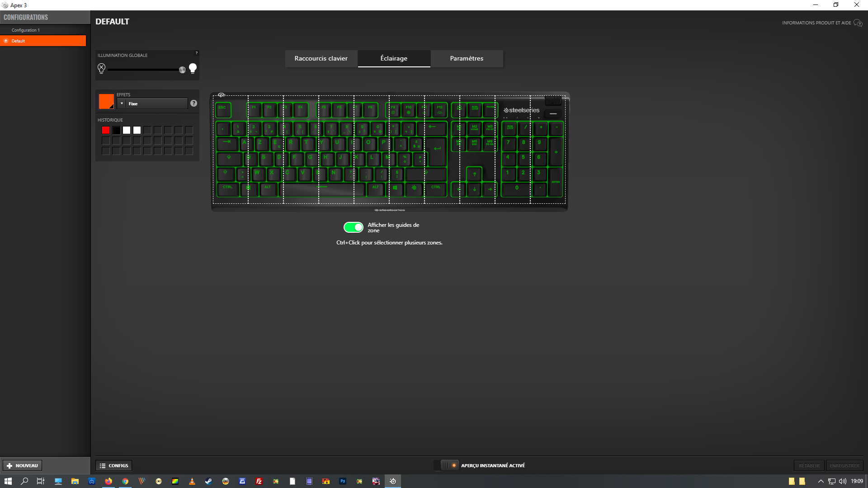Click the SteelSeries Engine taskbar icon

tap(393, 481)
